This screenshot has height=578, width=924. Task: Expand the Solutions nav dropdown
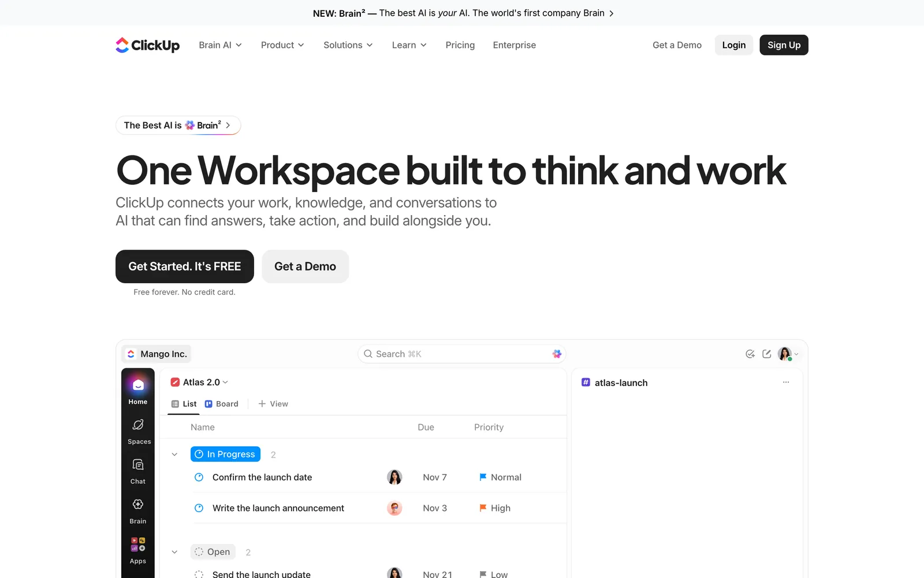pos(348,45)
